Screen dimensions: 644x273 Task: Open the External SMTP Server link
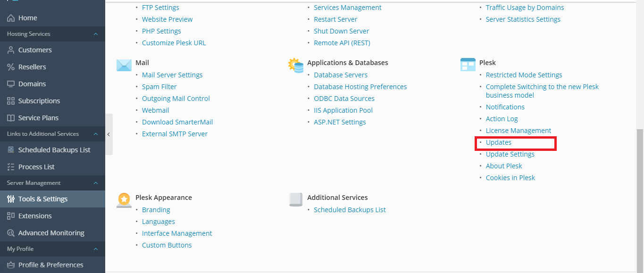point(175,134)
